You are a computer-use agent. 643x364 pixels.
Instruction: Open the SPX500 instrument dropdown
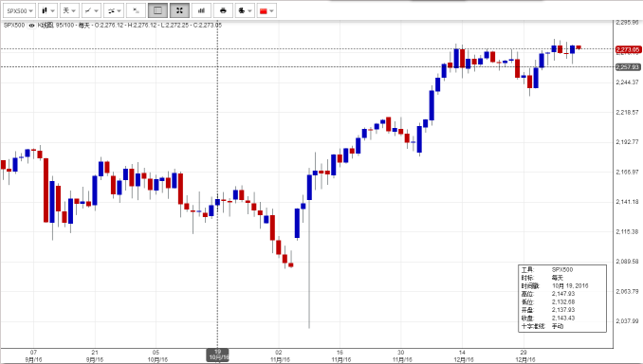(19, 10)
